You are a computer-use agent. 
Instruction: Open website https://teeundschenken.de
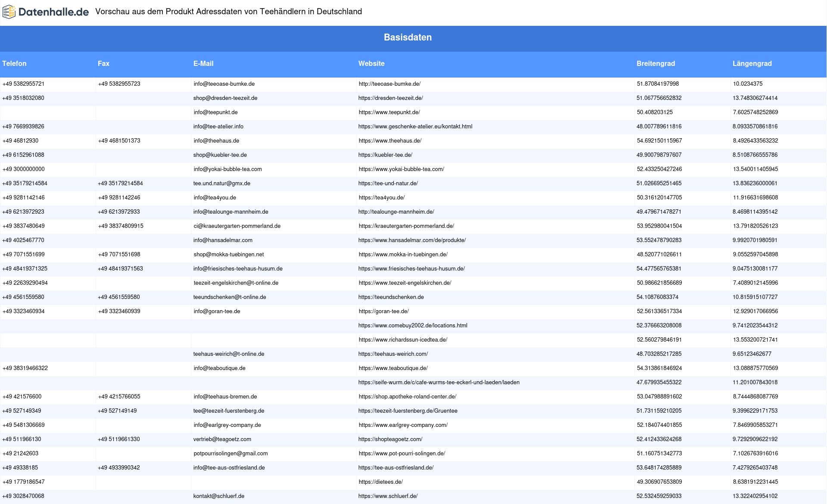tap(391, 297)
